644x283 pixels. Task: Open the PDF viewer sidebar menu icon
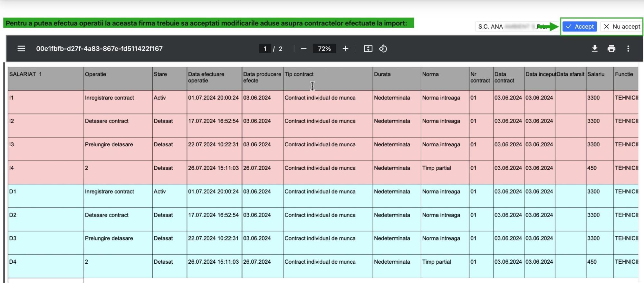pos(21,49)
